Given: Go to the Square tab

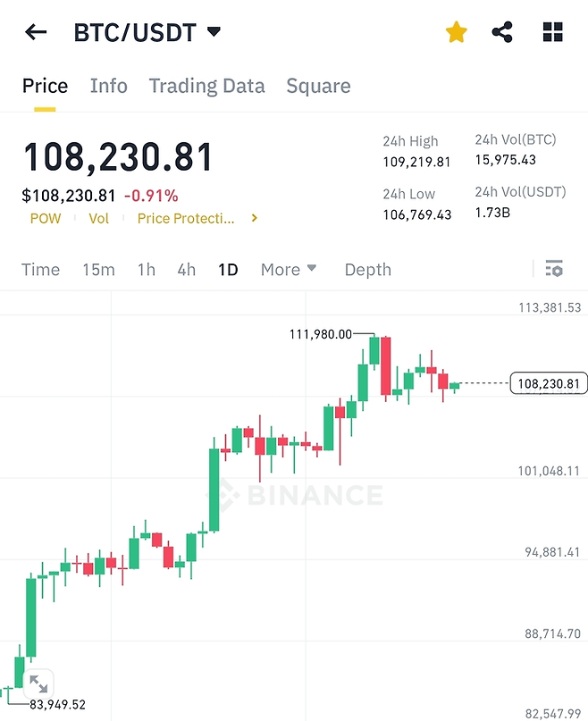Looking at the screenshot, I should coord(318,86).
